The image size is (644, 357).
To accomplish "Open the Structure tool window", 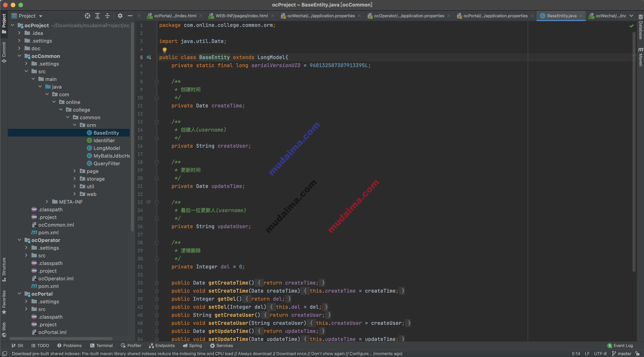I will [x=4, y=269].
